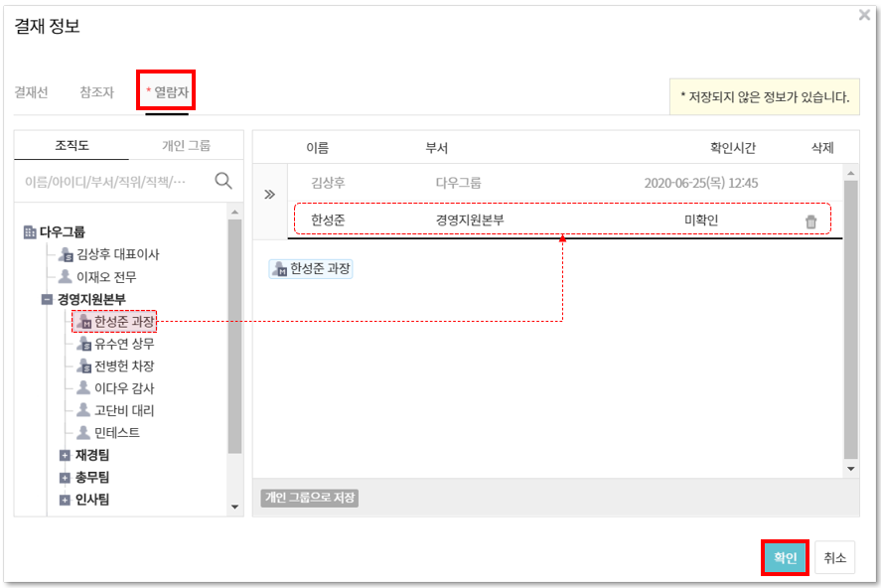Select 고단비 대리 in organization tree
Viewport: 881px width, 588px height.
123,411
